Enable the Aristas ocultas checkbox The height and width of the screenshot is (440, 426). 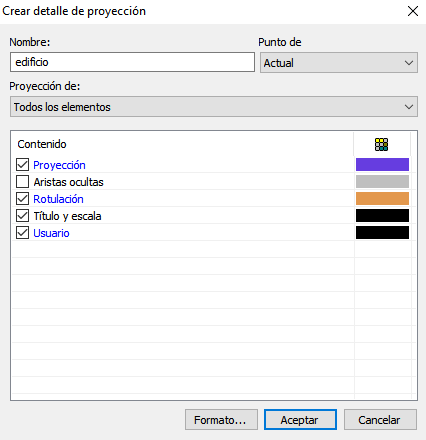tap(22, 182)
